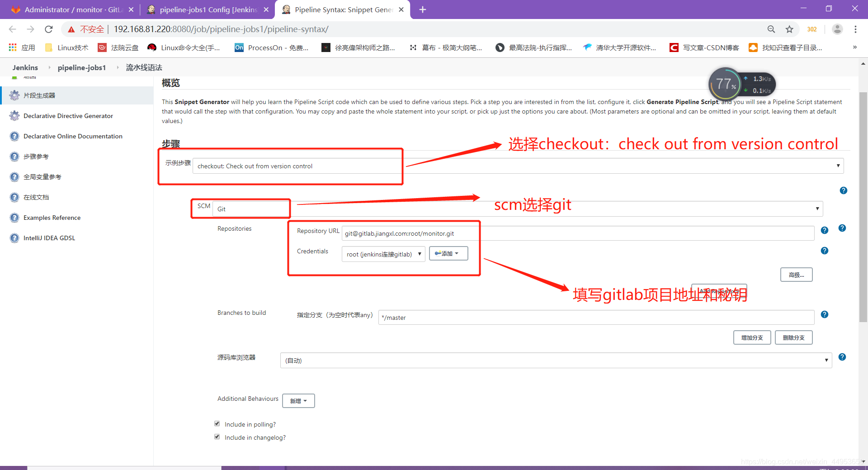Screen dimensions: 868x470
Task: Close the Administrator / monitor GitLab tab
Action: pos(131,9)
